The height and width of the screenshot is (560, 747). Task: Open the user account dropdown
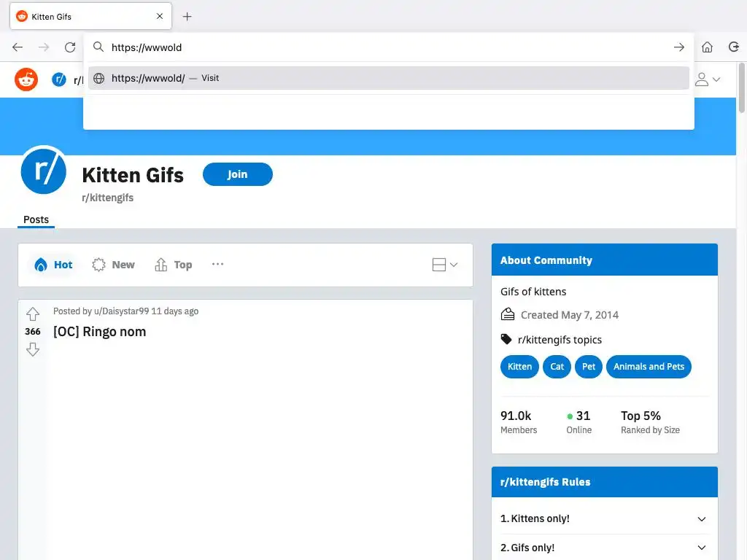click(x=708, y=79)
